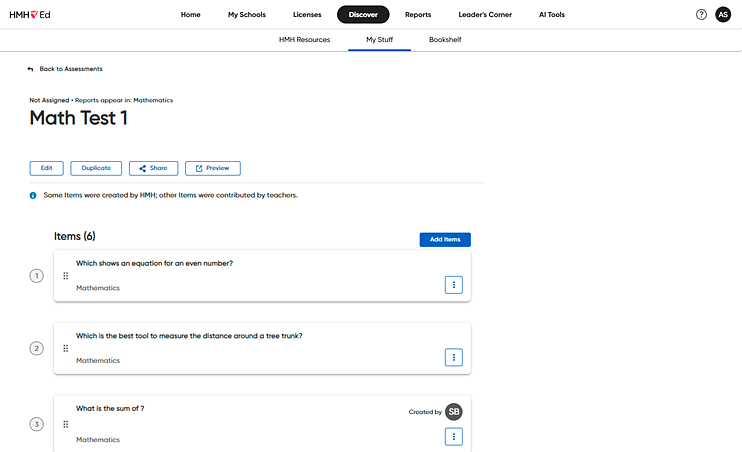Viewport: 742px width, 452px height.
Task: Click the SB creator avatar on item 3
Action: 454,412
